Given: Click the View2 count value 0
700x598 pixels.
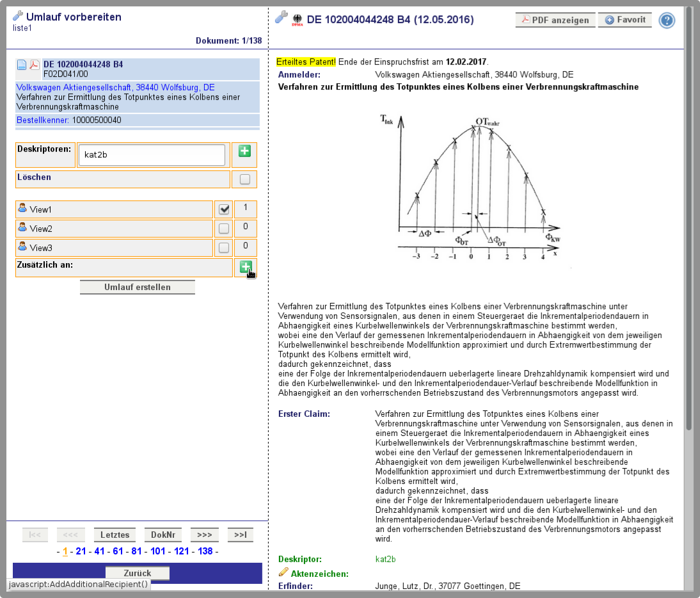Looking at the screenshot, I should [x=246, y=227].
